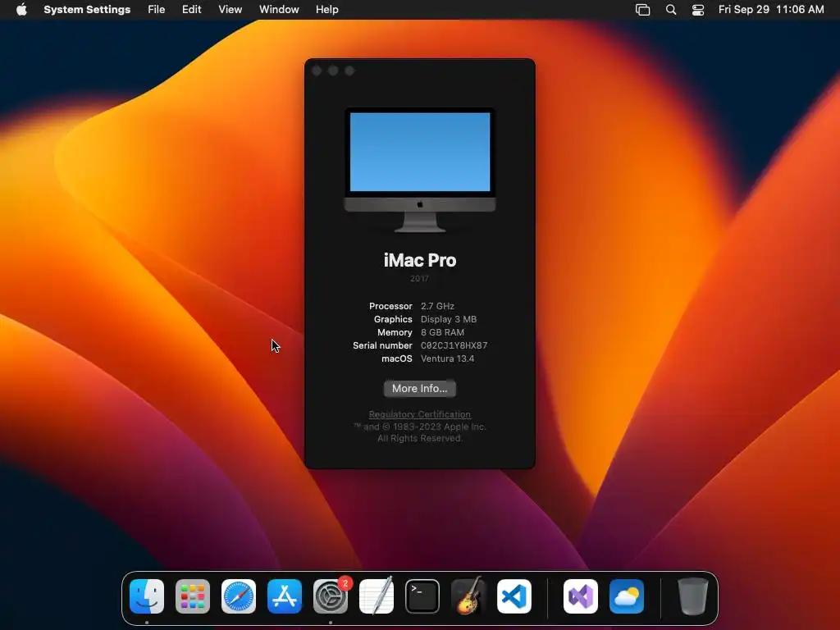Close the About This Mac window
Viewport: 840px width, 630px height.
pyautogui.click(x=317, y=71)
